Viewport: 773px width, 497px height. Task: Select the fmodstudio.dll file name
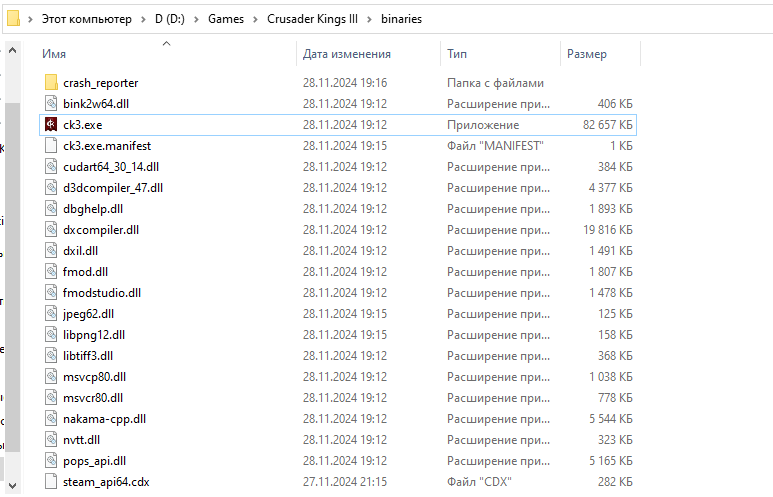102,293
